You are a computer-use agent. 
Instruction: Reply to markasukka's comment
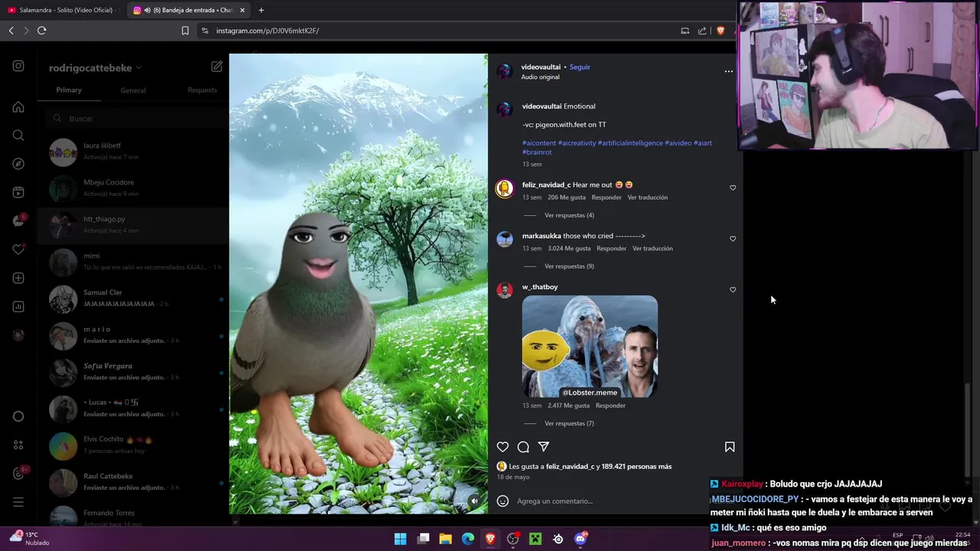click(x=612, y=249)
